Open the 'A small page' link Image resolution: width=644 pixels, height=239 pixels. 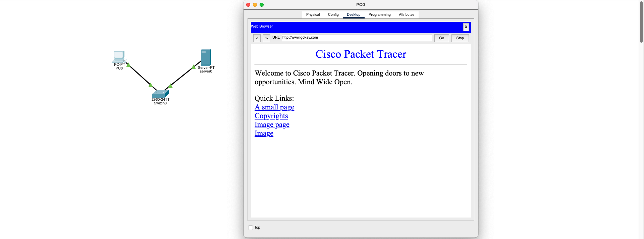pos(274,107)
